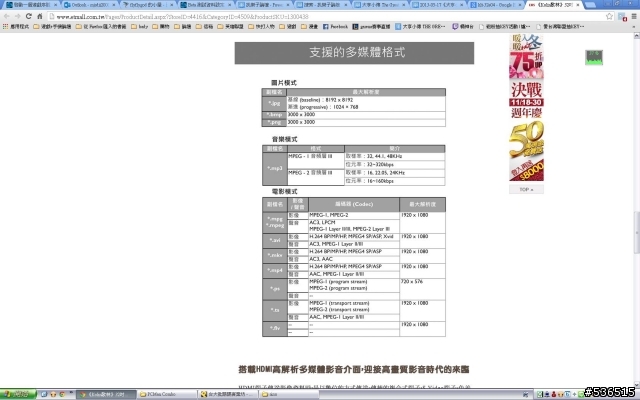Screen dimensions: 640x400
Task: Click the *.flv row in the movie table
Action: (353, 329)
